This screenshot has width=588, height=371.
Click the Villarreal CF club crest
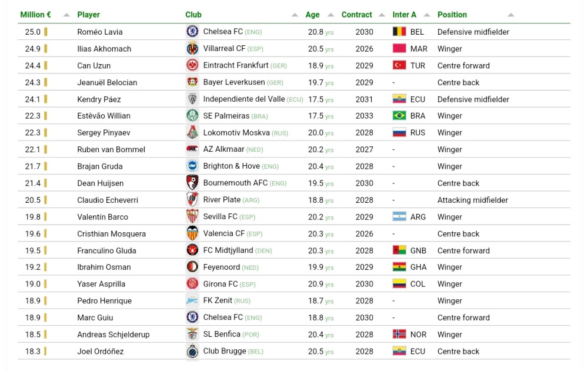pyautogui.click(x=192, y=49)
